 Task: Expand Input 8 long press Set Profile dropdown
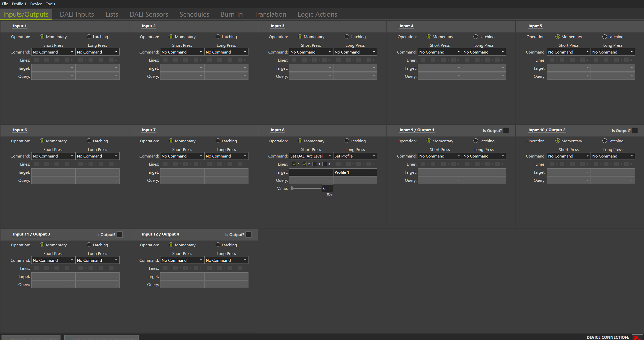click(355, 156)
